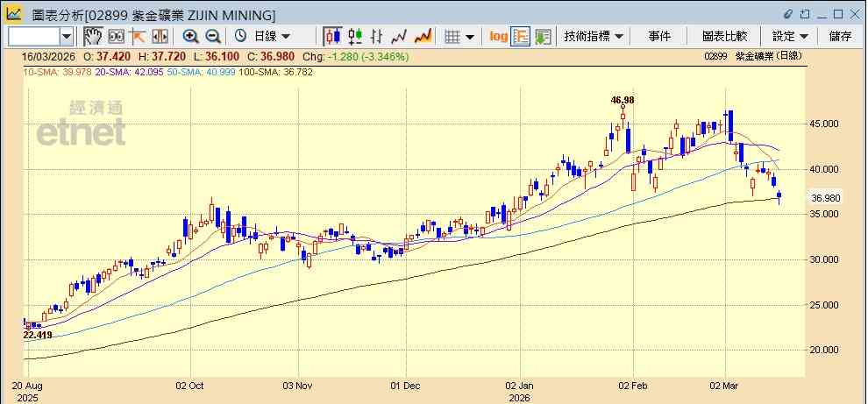Click the 100-SMA: 36.782 label
Screen dimensions: 868x404
pos(275,72)
